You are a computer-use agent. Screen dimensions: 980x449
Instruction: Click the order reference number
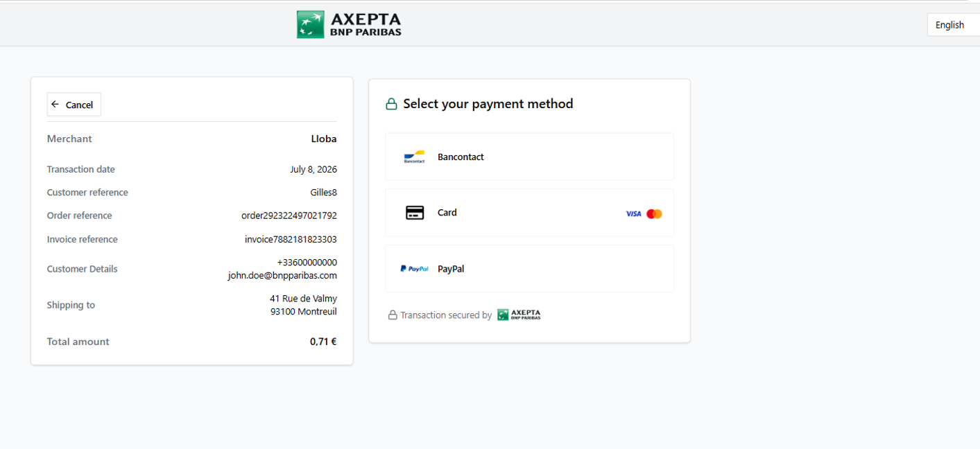289,215
